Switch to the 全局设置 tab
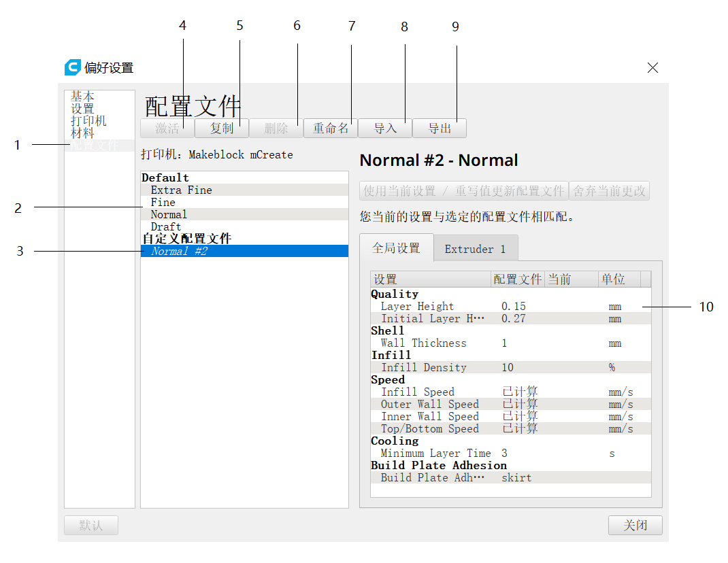Viewport: 728px width, 563px height. pyautogui.click(x=397, y=248)
